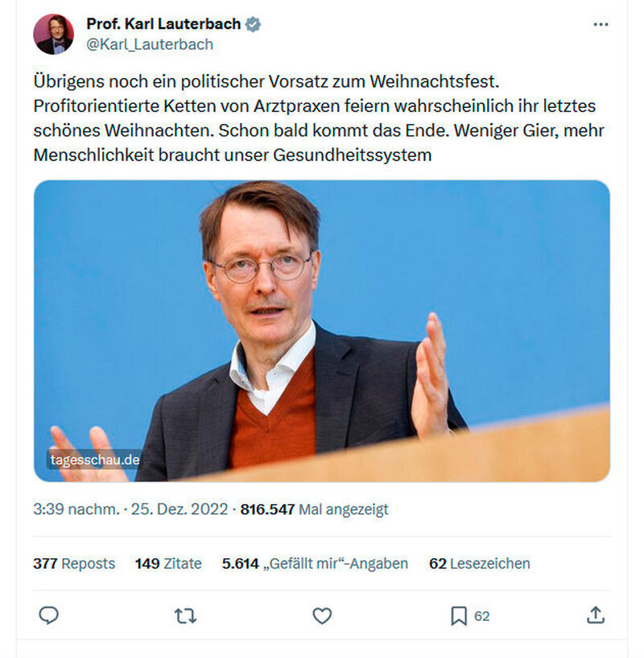Image resolution: width=644 pixels, height=658 pixels.
Task: View the 377 Reposts list
Action: coord(74,563)
